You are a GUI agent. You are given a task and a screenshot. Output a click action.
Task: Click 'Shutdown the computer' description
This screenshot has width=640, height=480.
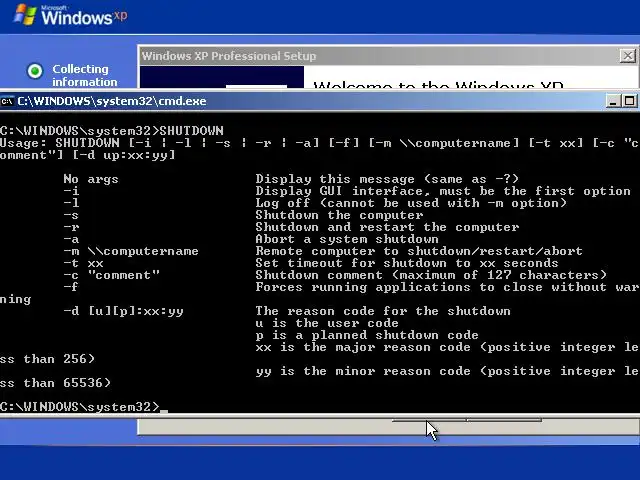[339, 215]
